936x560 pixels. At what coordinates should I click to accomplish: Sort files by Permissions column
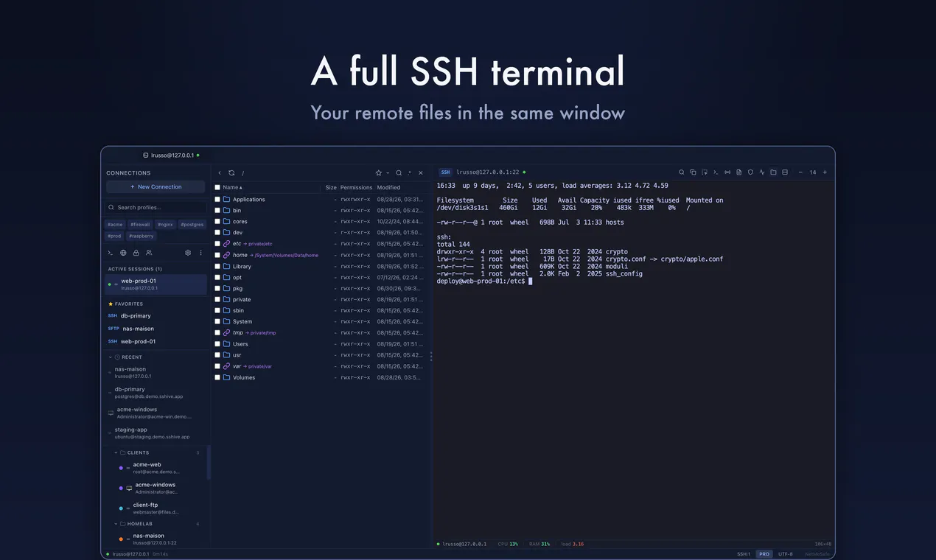pos(357,187)
